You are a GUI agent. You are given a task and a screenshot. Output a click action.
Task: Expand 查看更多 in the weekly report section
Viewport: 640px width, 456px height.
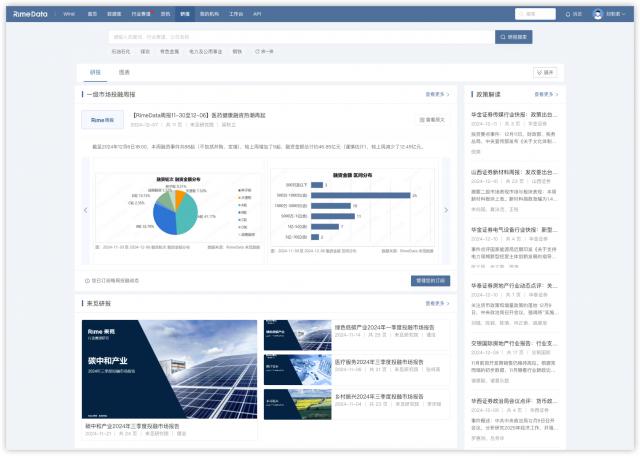point(435,94)
